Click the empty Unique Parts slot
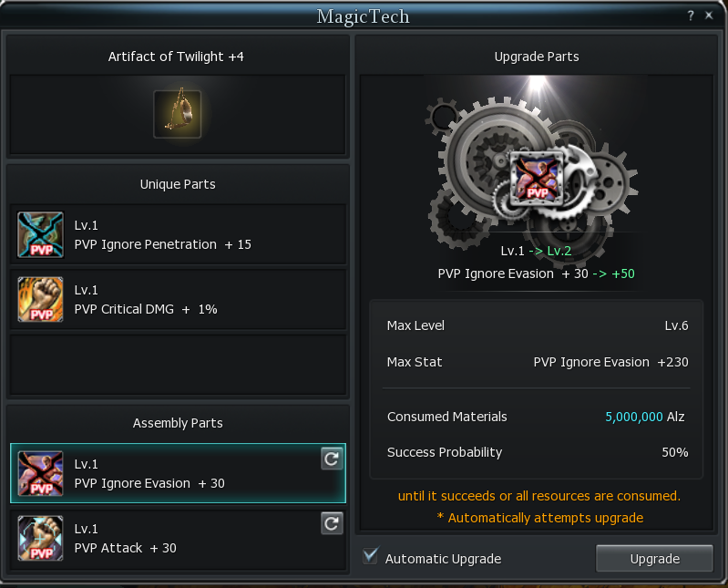 (x=178, y=365)
